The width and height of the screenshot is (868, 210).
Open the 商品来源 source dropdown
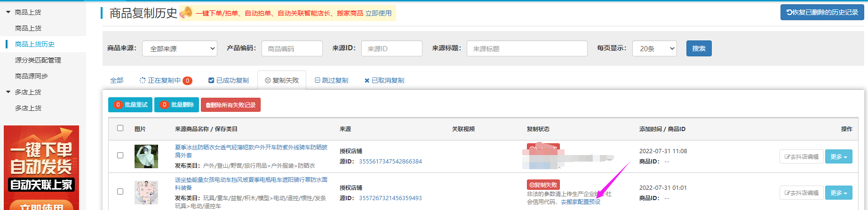click(179, 48)
